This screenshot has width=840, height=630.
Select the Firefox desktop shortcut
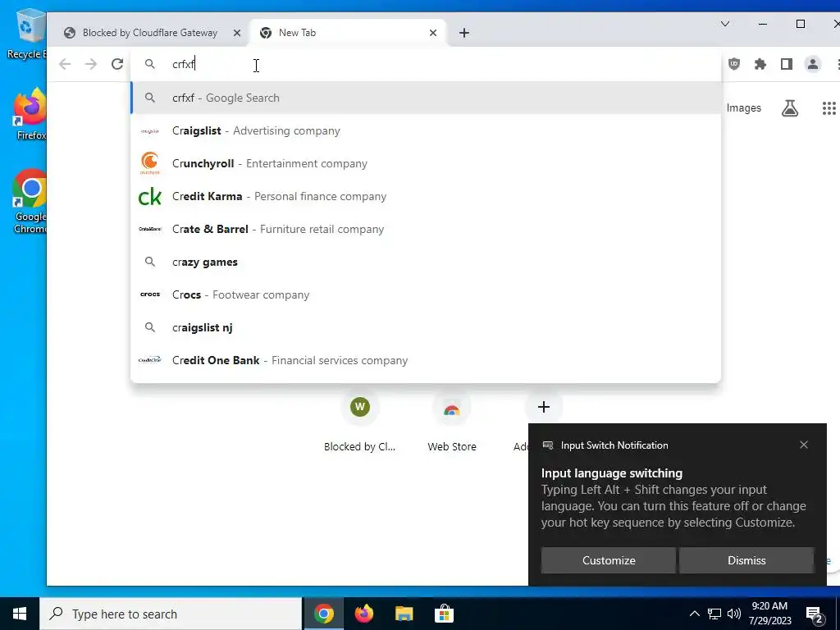click(30, 115)
